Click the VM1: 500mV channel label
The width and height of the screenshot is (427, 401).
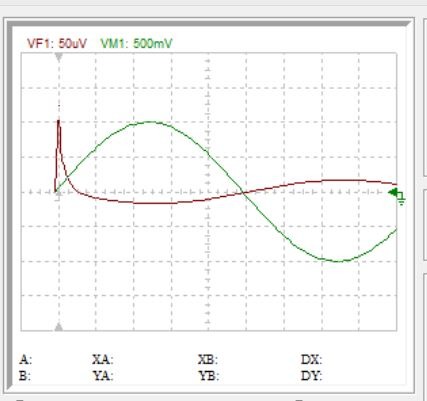click(136, 43)
